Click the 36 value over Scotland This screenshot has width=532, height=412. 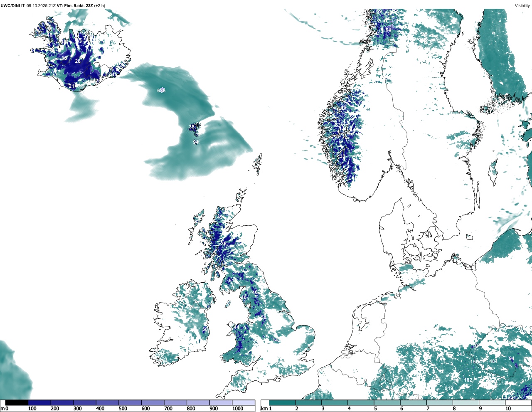[224, 244]
